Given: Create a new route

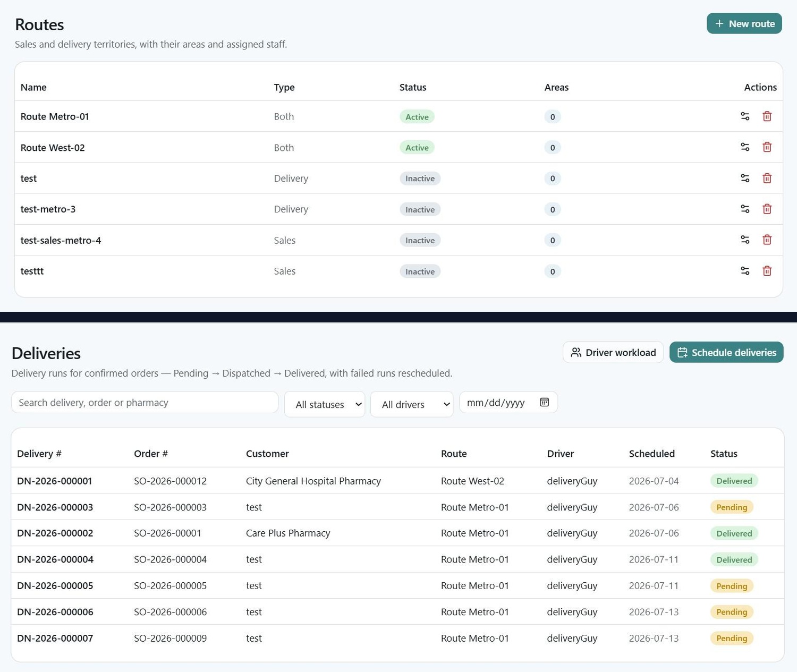Looking at the screenshot, I should pyautogui.click(x=744, y=23).
